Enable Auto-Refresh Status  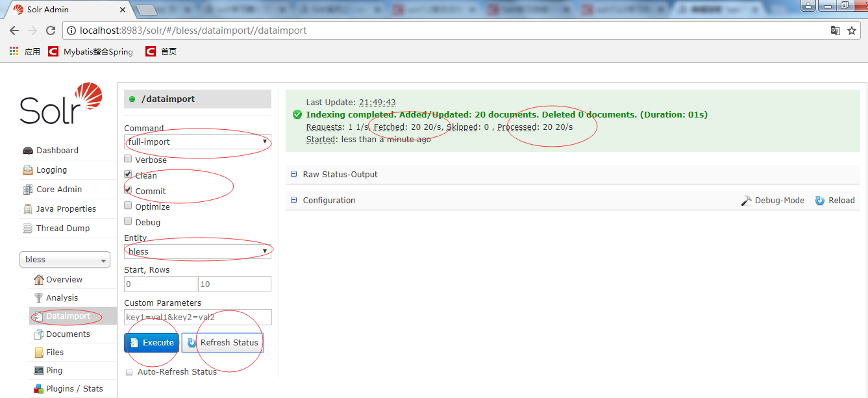click(x=130, y=371)
